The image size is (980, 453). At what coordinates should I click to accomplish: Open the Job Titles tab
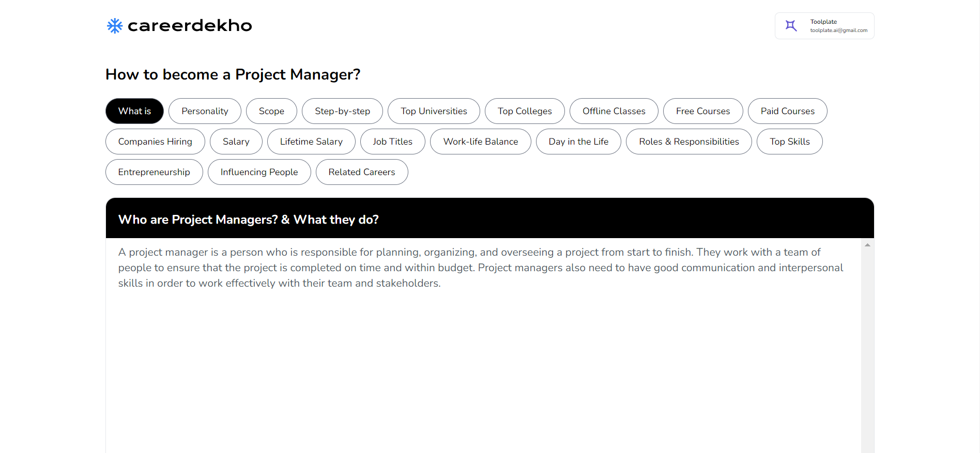(393, 142)
